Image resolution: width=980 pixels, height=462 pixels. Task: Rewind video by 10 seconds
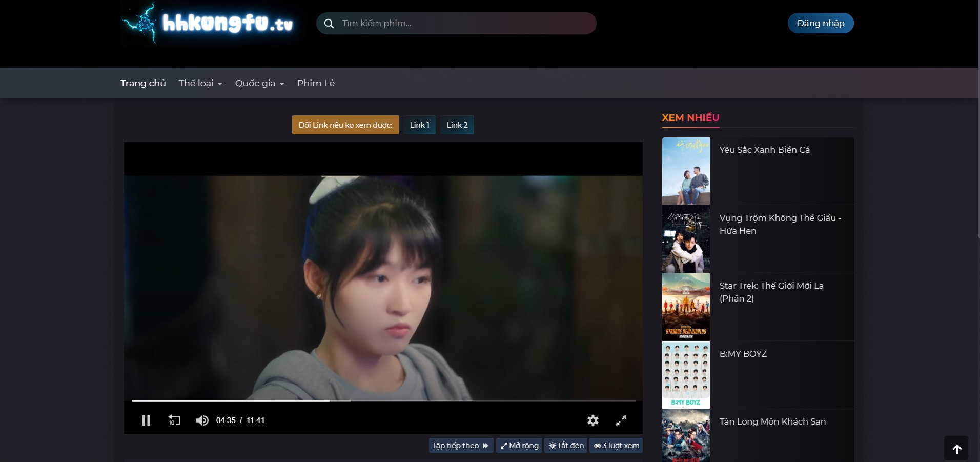point(174,420)
